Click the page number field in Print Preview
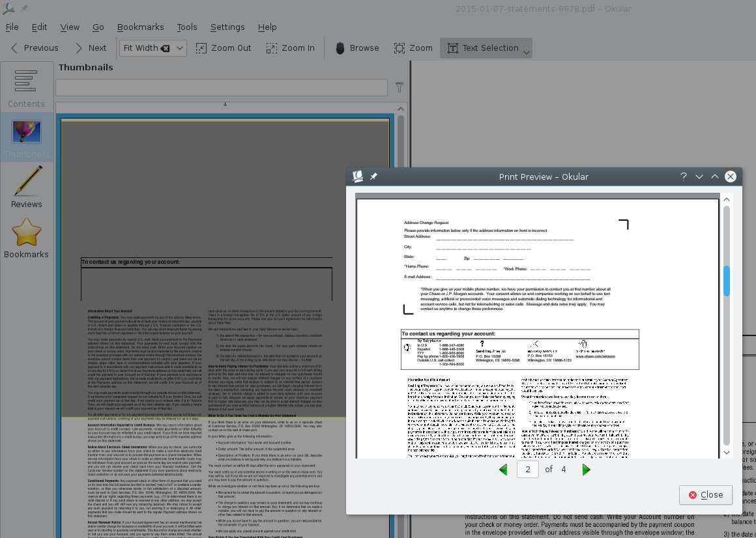The width and height of the screenshot is (756, 538). [527, 470]
